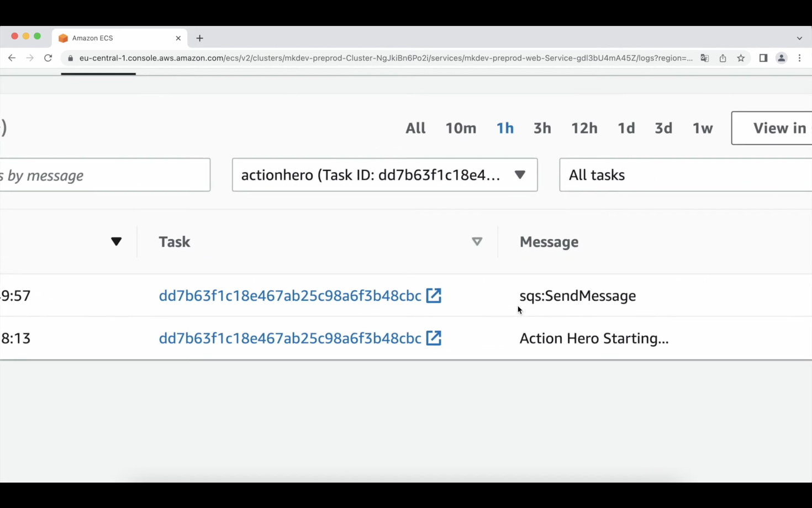Viewport: 812px width, 508px height.
Task: Choose the 1w time range
Action: [703, 128]
